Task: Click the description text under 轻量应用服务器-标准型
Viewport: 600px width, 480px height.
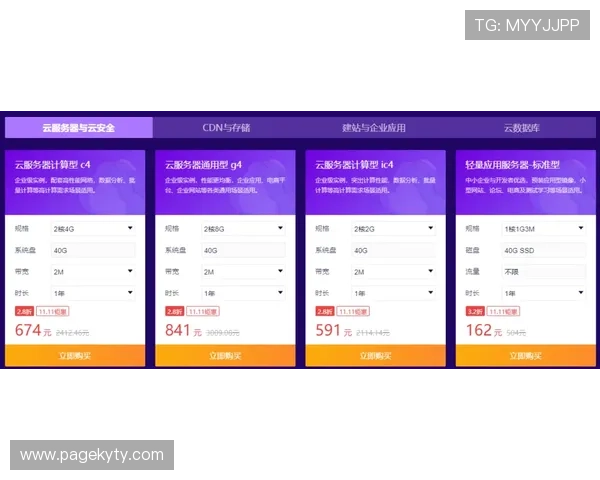Action: 525,185
